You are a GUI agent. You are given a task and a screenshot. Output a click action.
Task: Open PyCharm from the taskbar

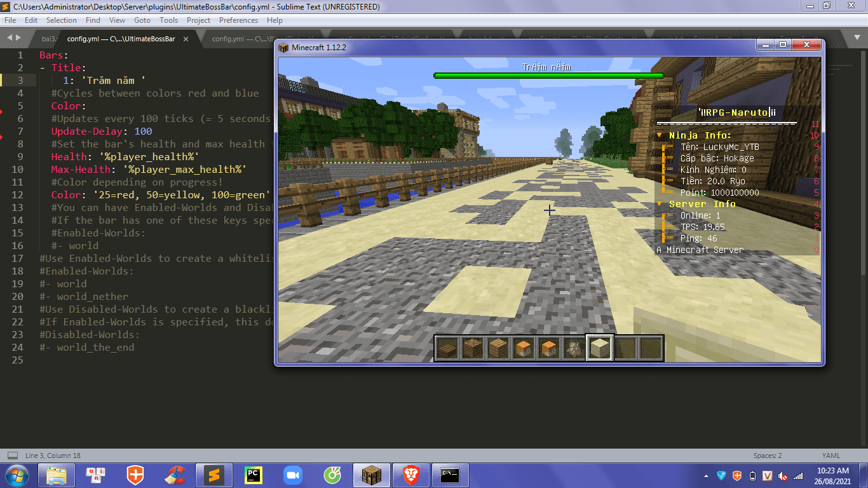pos(254,475)
